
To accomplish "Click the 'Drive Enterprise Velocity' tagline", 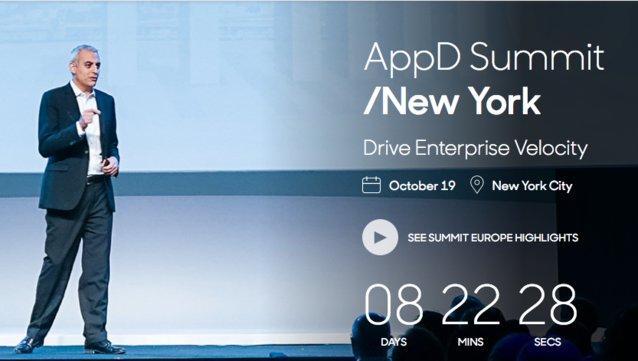I will (475, 148).
